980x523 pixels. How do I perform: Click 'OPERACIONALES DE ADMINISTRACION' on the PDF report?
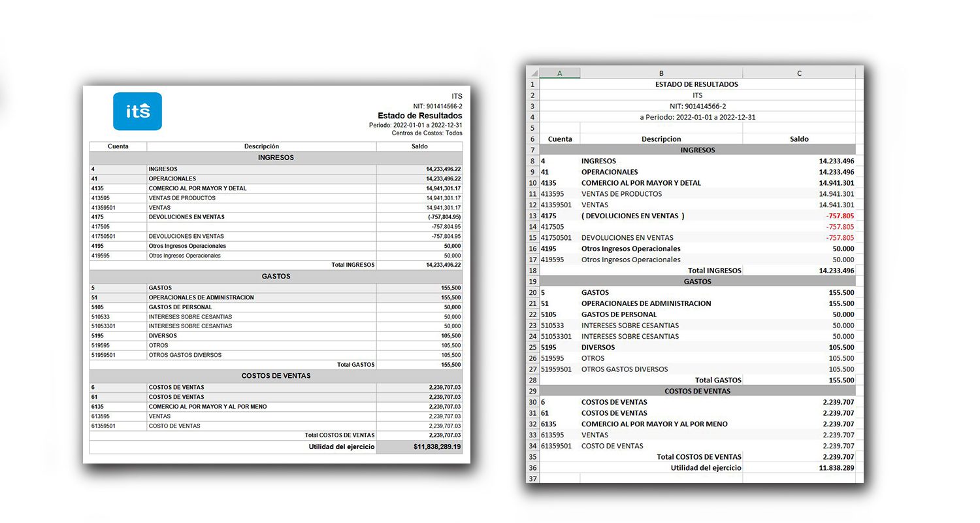(x=201, y=297)
